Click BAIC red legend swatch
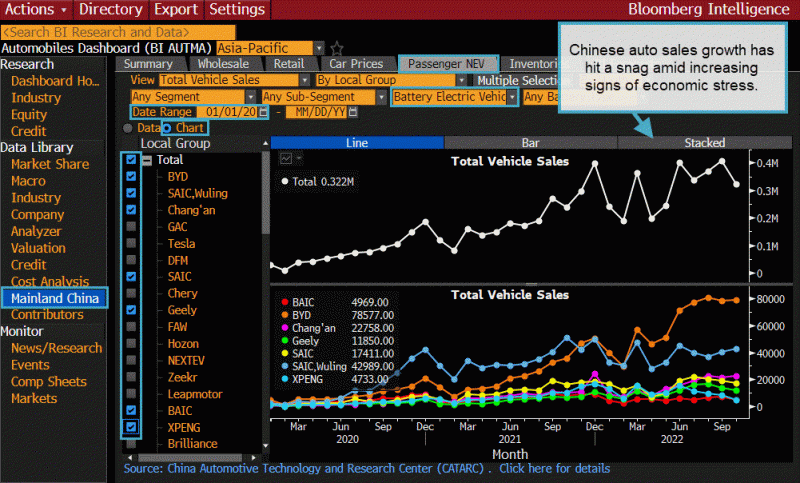Image resolution: width=800 pixels, height=483 pixels. coord(285,302)
